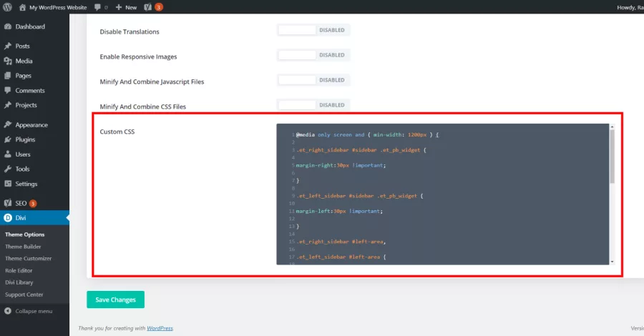Open Support Center submenu
The image size is (644, 336).
coord(24,295)
